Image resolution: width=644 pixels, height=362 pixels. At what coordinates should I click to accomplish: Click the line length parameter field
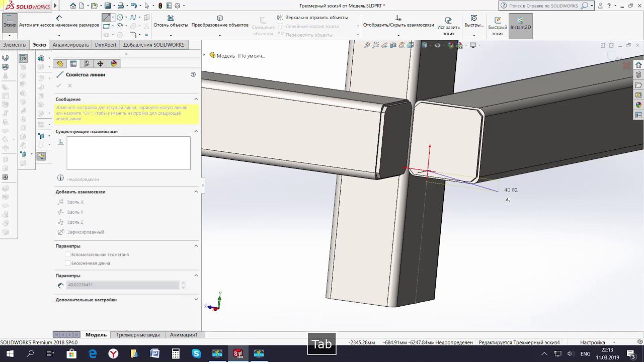123,285
